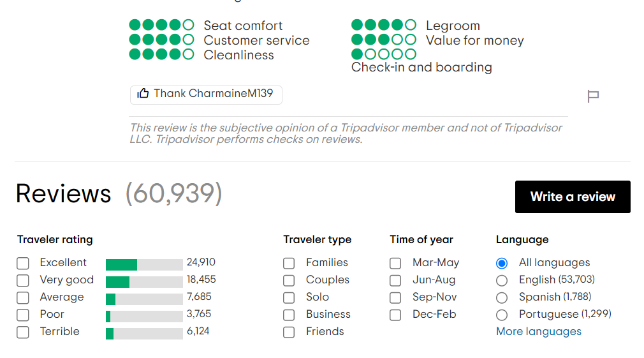Click the Value for money rating bubbles
This screenshot has width=644, height=358.
[384, 40]
